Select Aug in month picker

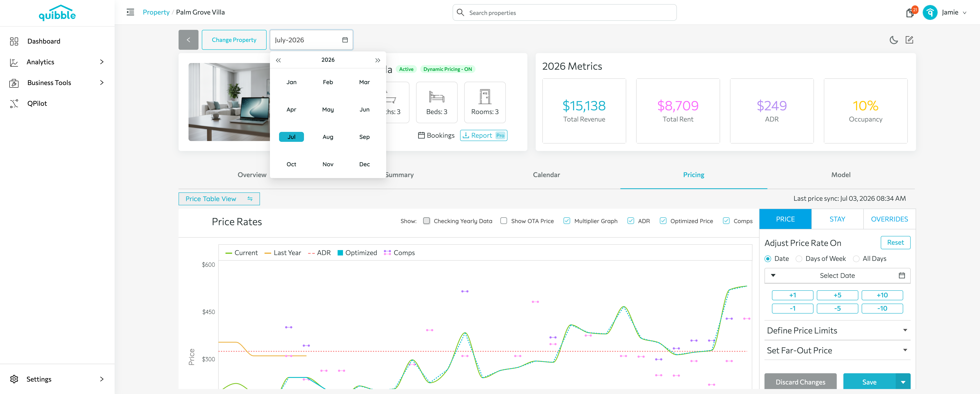pyautogui.click(x=328, y=137)
